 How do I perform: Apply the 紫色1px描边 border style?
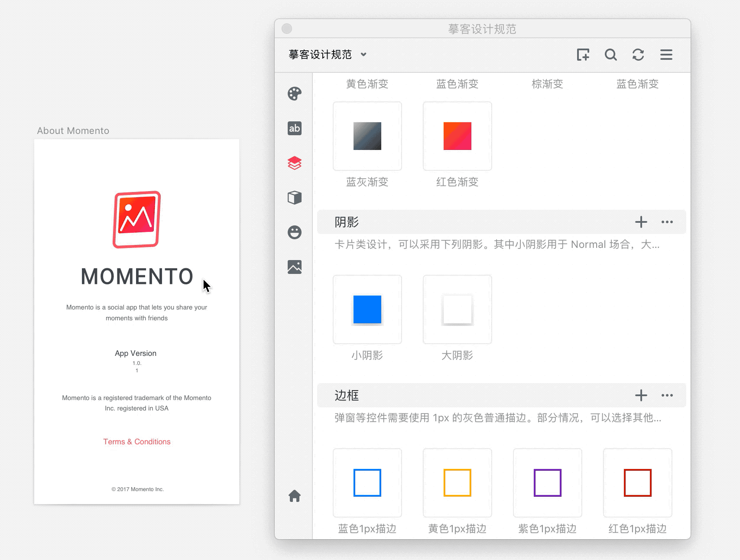[x=548, y=483]
